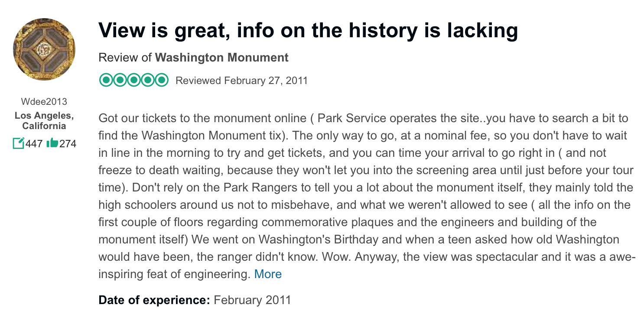Click the 'Review of' label text
Viewport: 644px width, 311px height.
(x=125, y=58)
